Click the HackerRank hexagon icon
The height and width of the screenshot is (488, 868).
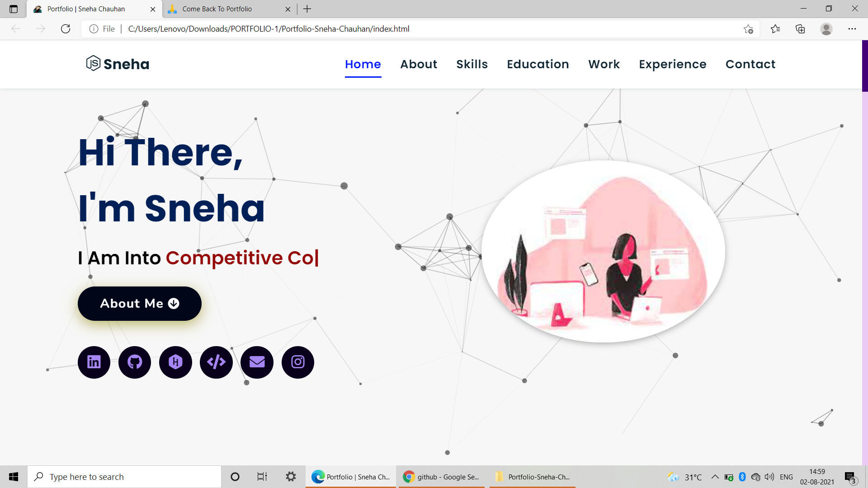(175, 362)
